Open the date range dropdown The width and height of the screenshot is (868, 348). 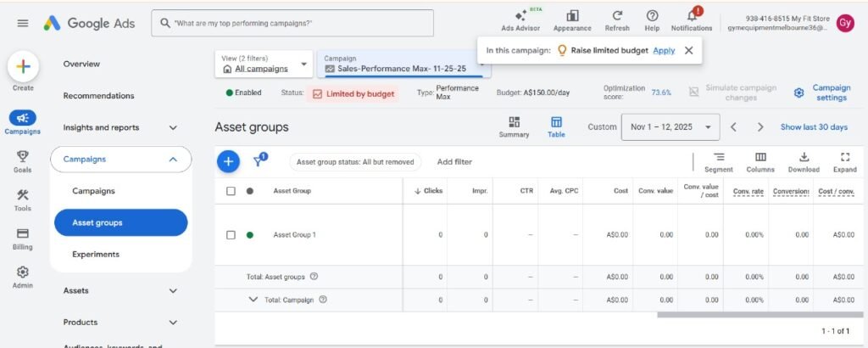(x=670, y=127)
